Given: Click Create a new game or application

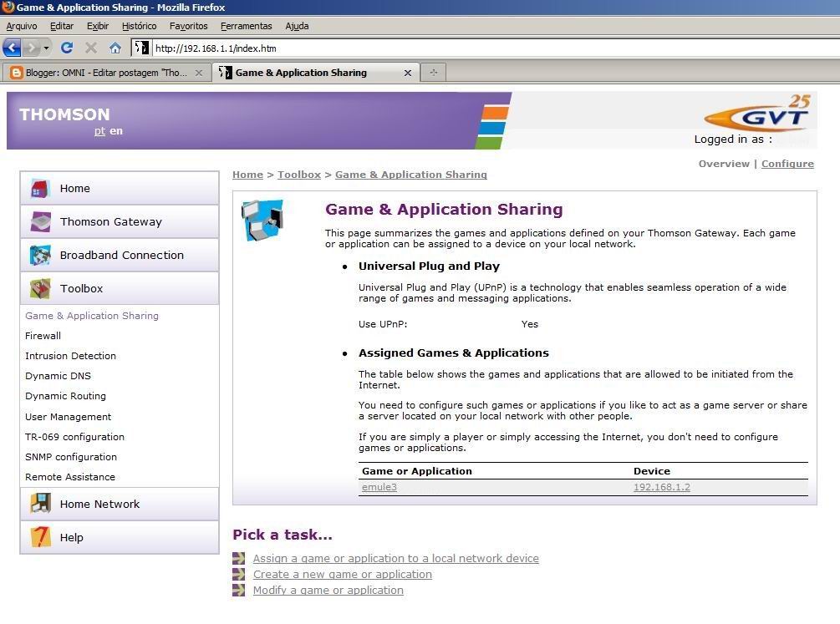Looking at the screenshot, I should tap(342, 574).
